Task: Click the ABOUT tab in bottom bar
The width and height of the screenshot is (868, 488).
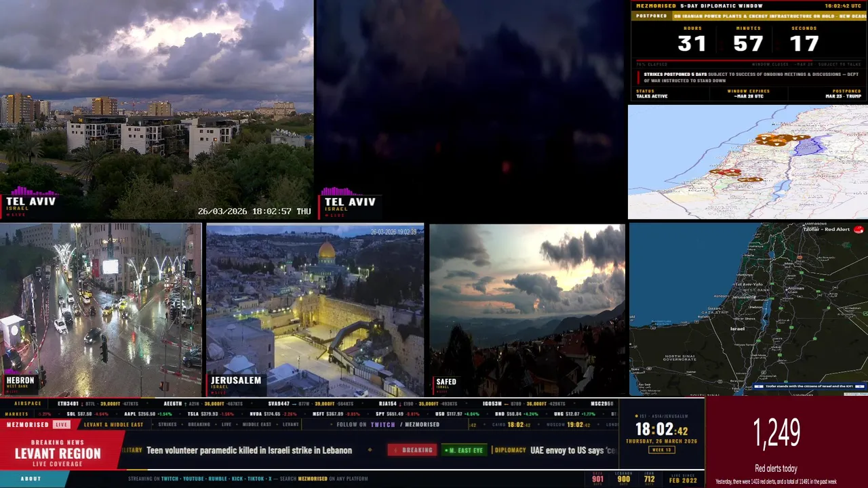Action: pyautogui.click(x=31, y=479)
